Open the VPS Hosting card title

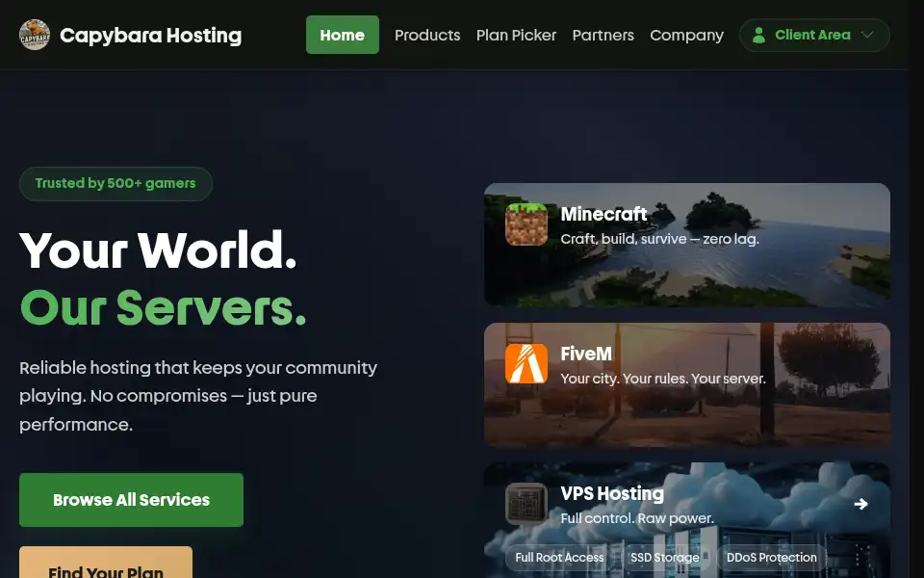pyautogui.click(x=612, y=493)
